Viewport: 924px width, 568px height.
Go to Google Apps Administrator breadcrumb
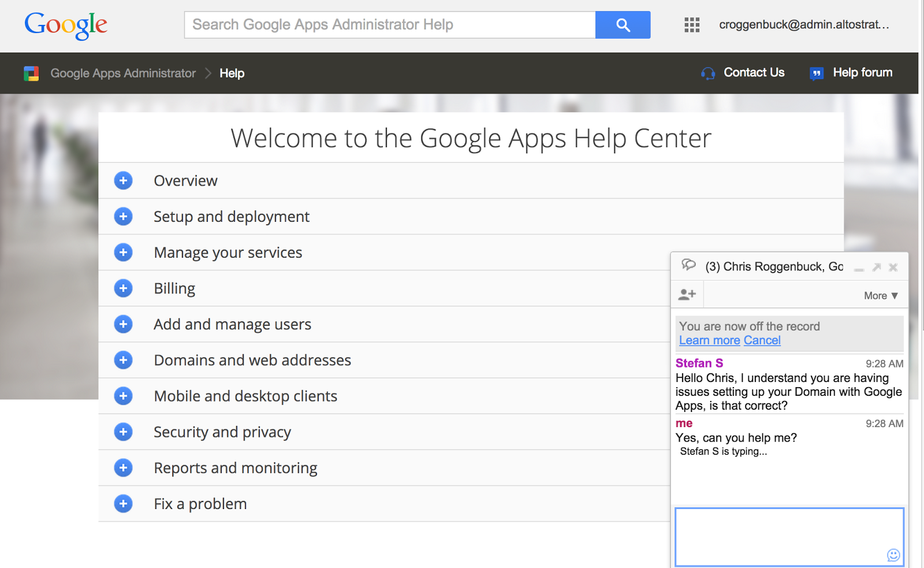[x=123, y=73]
